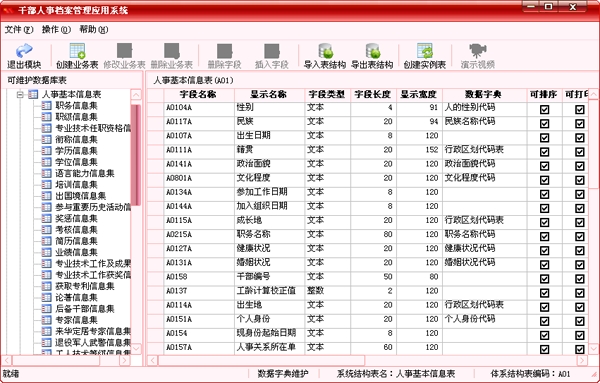The width and height of the screenshot is (600, 383).
Task: Click 数据字典维护 in the status bar
Action: pyautogui.click(x=282, y=374)
